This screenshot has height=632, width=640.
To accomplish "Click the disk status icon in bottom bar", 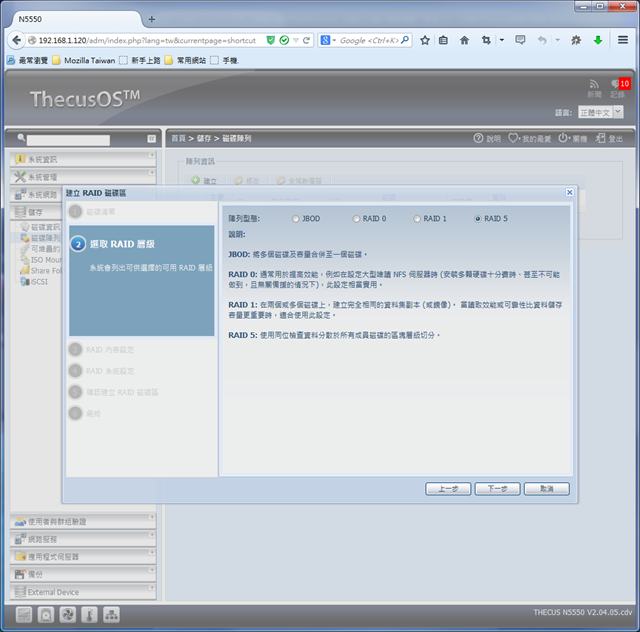I will 46,615.
